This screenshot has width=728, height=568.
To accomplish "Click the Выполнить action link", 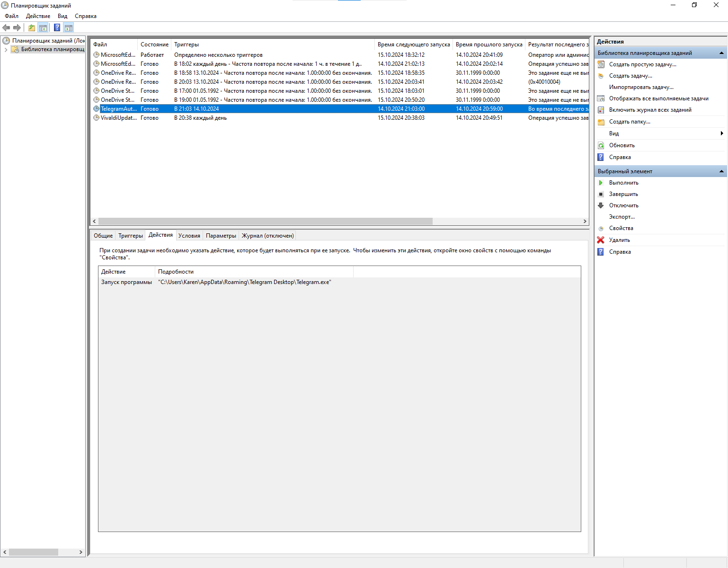I will click(x=624, y=183).
